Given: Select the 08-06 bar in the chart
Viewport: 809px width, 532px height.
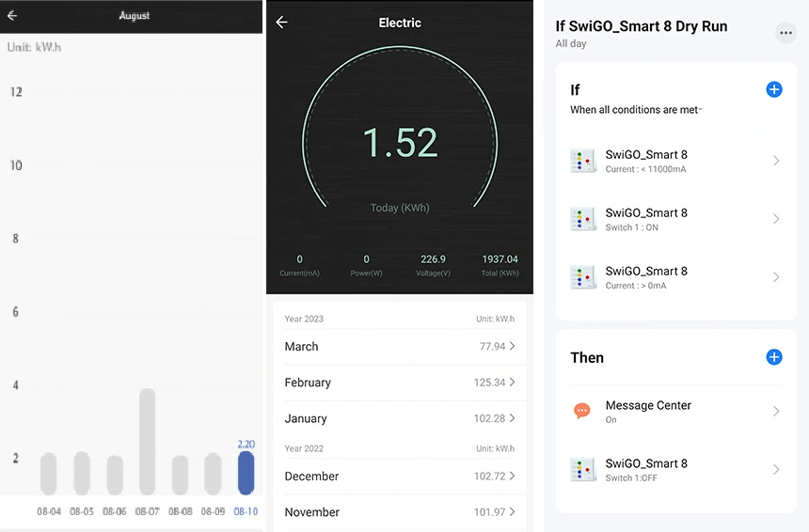Looking at the screenshot, I should point(115,475).
